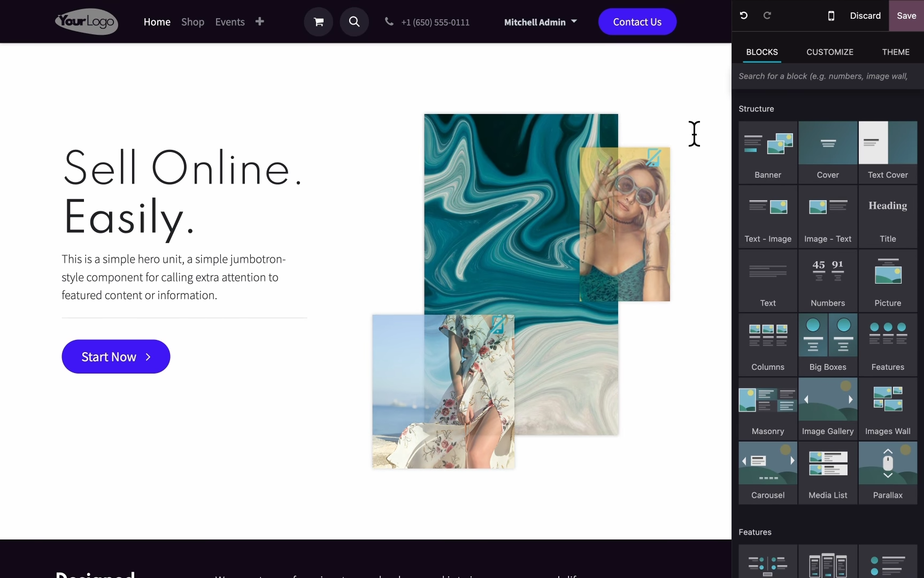Screen dimensions: 924x578
Task: Switch to the CUSTOMIZE tab
Action: point(830,52)
